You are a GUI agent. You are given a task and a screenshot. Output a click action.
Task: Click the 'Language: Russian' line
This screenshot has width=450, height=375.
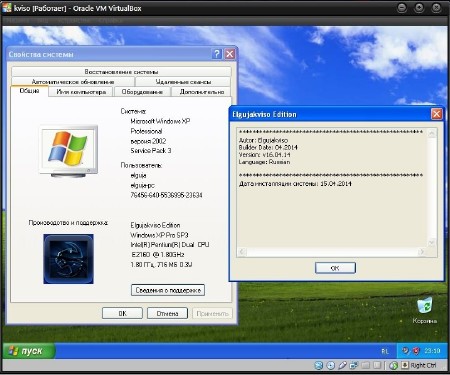click(264, 162)
